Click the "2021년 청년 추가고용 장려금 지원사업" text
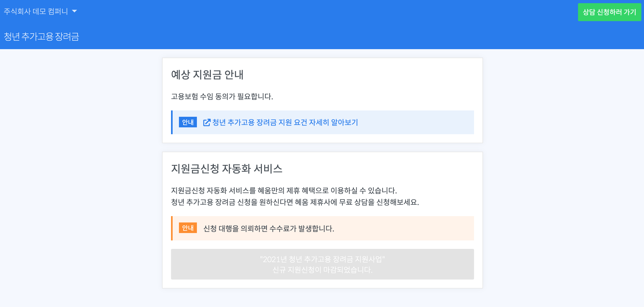Viewport: 644px width, 307px height. (322, 259)
